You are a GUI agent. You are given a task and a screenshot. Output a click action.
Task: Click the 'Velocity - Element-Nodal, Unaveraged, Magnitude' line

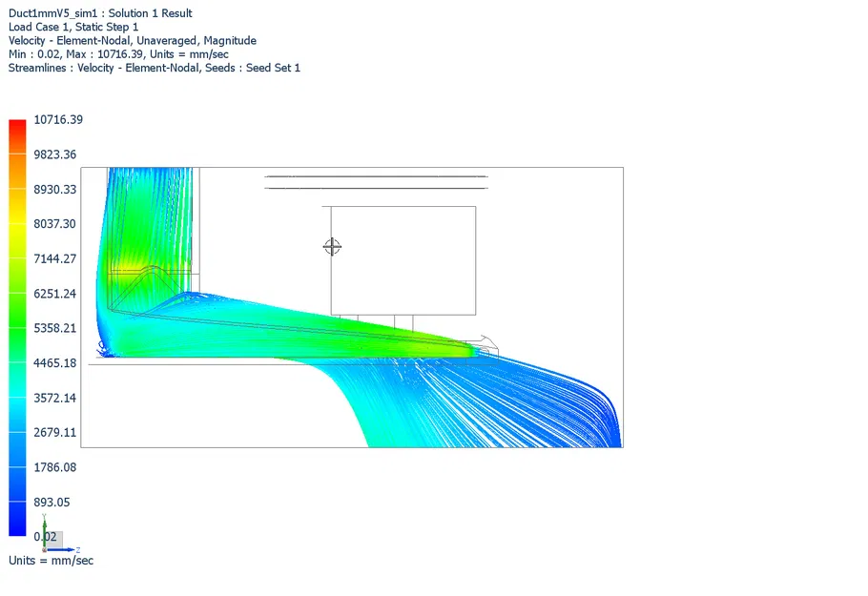click(x=133, y=40)
